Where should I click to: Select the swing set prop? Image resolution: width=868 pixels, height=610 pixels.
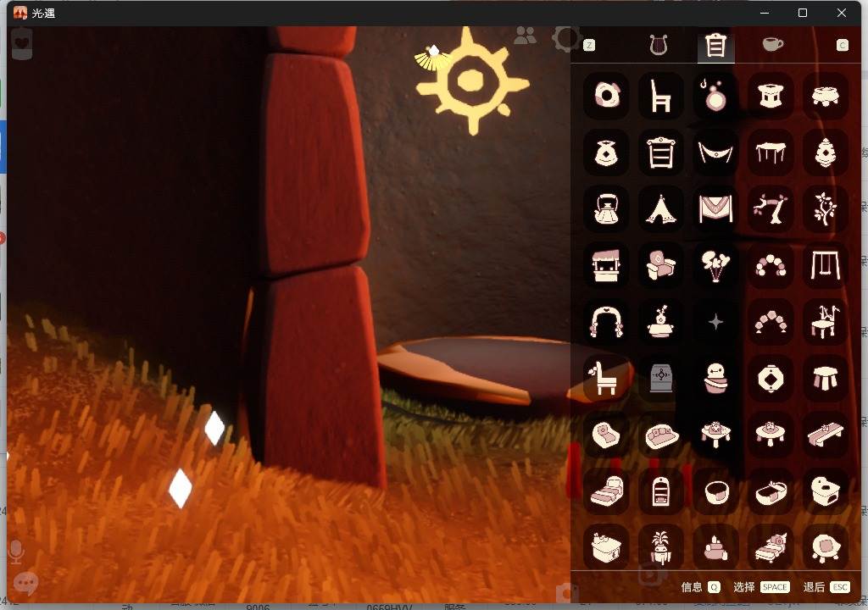pyautogui.click(x=825, y=265)
